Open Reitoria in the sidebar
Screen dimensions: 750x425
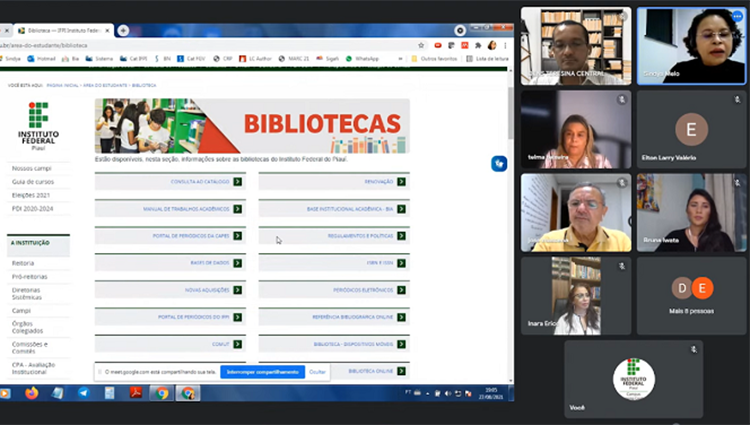(23, 263)
